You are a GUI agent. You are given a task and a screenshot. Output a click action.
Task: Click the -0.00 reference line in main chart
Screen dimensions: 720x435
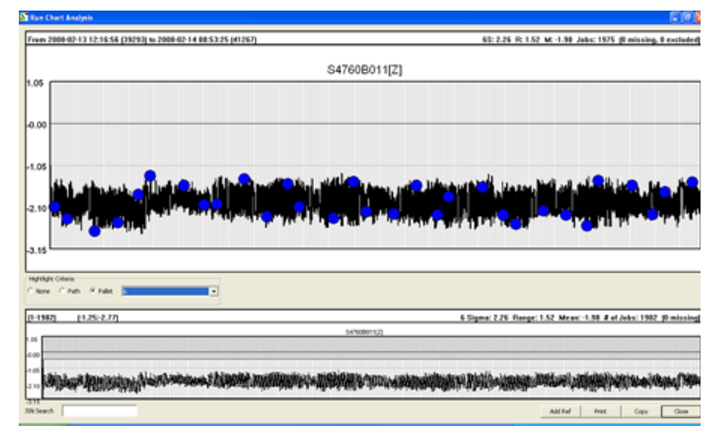pos(368,124)
